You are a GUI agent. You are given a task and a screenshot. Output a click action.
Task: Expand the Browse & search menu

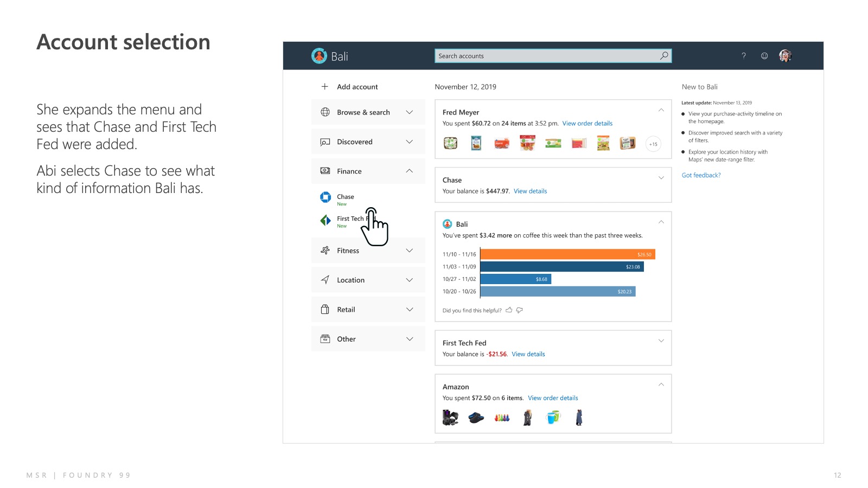pos(410,112)
